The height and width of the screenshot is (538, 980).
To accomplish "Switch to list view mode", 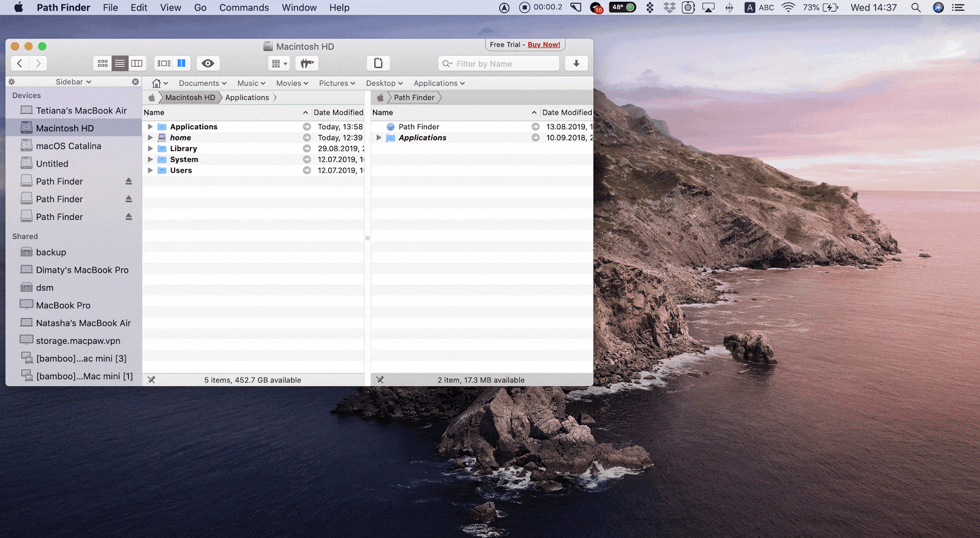I will pyautogui.click(x=120, y=63).
